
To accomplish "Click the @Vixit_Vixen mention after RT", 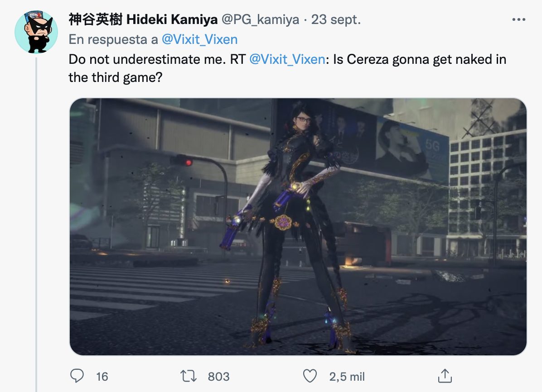I will coord(287,59).
